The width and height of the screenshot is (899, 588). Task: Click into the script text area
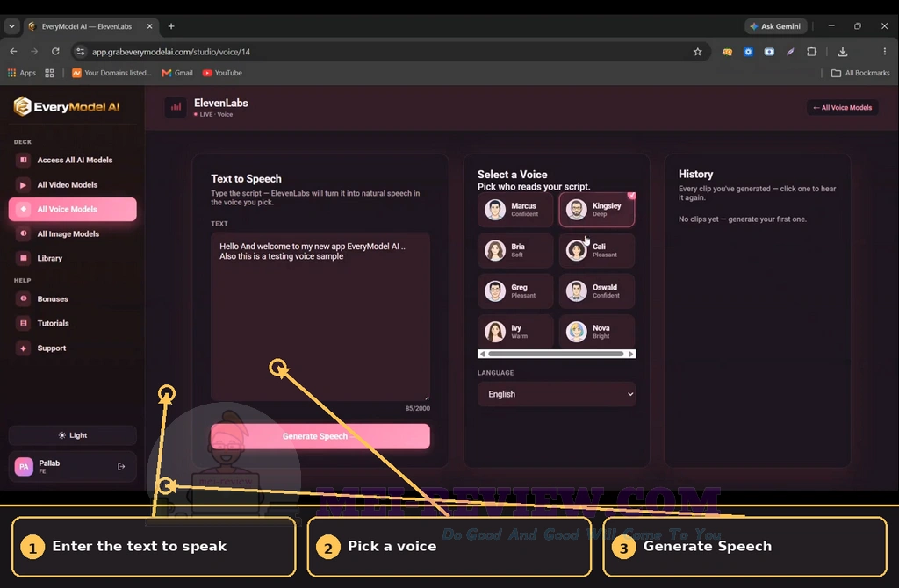pyautogui.click(x=320, y=316)
